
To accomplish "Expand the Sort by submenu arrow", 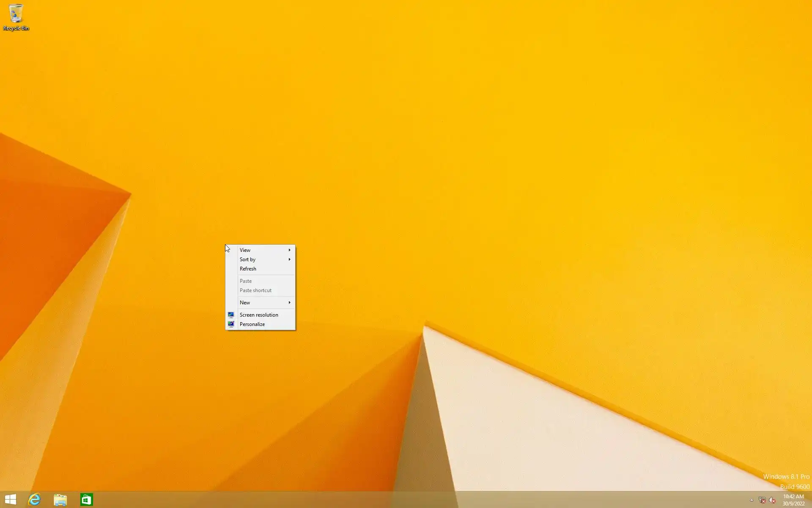I will pyautogui.click(x=289, y=260).
